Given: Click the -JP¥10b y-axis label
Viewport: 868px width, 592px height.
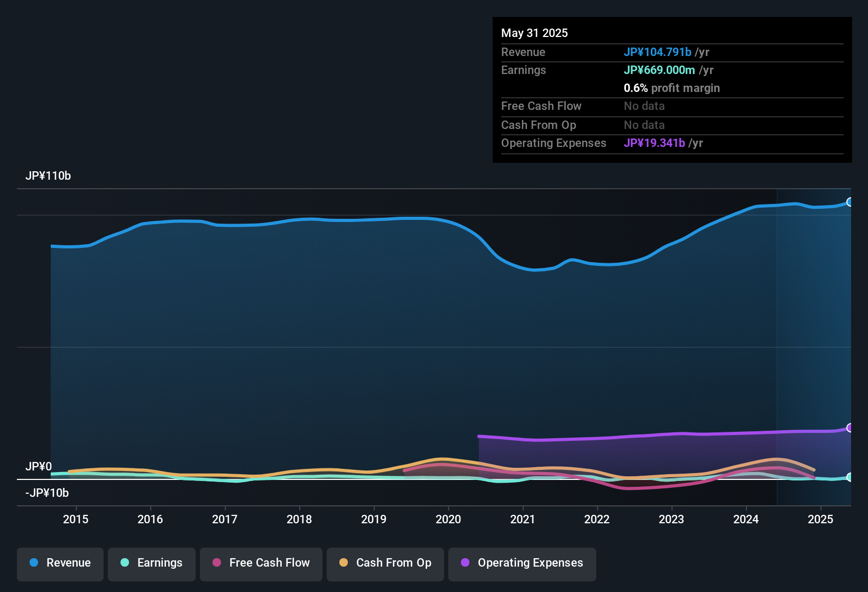Looking at the screenshot, I should 47,493.
